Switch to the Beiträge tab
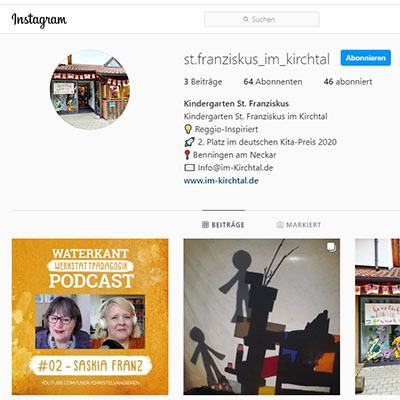The image size is (400, 400). (x=223, y=225)
